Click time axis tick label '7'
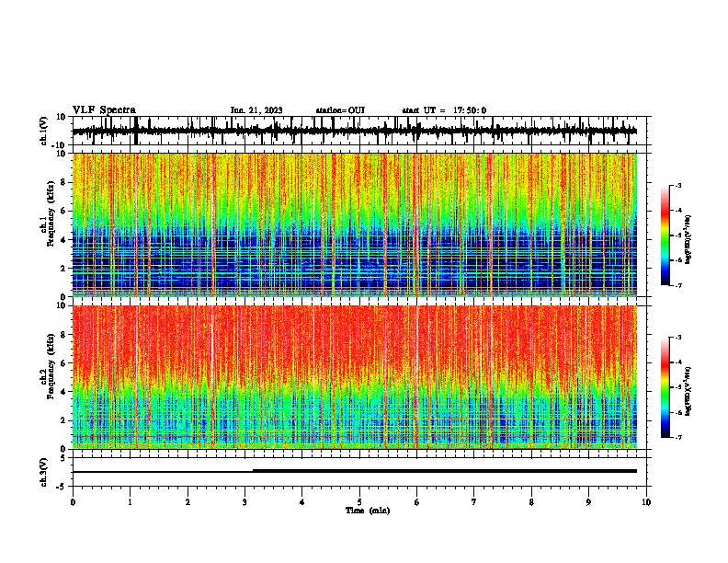Image resolution: width=728 pixels, height=563 pixels. [474, 502]
